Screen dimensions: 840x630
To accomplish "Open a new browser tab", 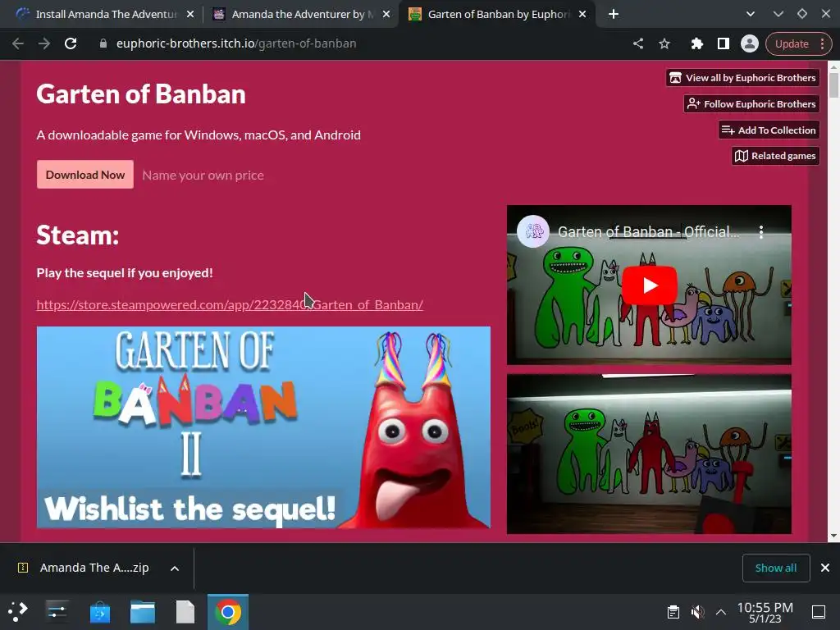I will pyautogui.click(x=614, y=14).
